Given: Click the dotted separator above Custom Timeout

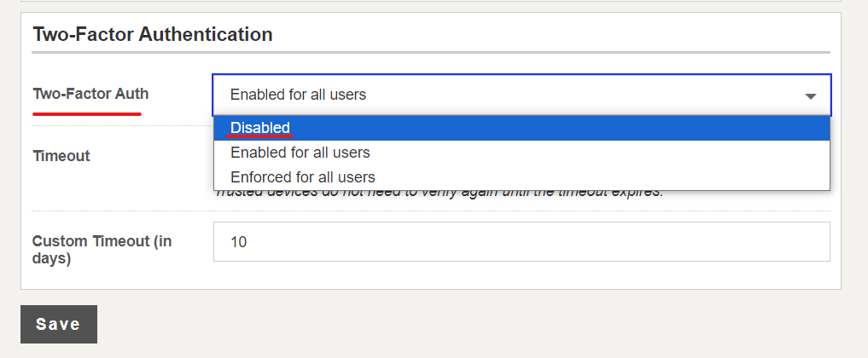Looking at the screenshot, I should pos(431,211).
